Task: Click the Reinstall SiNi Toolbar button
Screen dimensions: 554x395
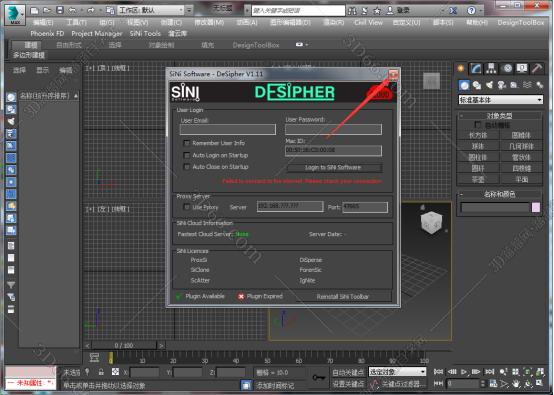Action: [342, 296]
